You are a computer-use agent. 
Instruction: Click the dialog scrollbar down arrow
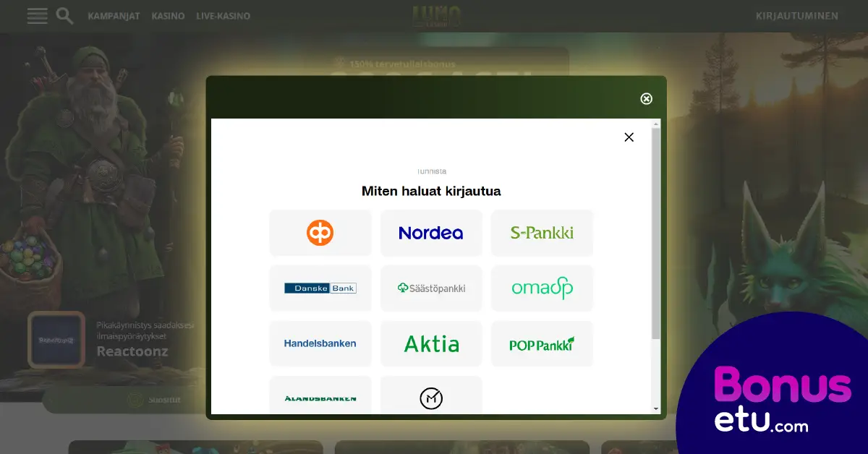(656, 409)
